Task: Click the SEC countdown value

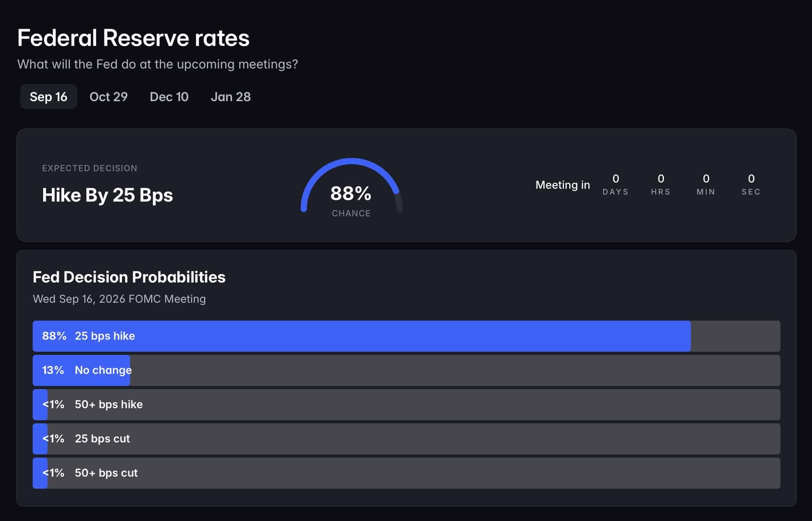Action: [751, 179]
